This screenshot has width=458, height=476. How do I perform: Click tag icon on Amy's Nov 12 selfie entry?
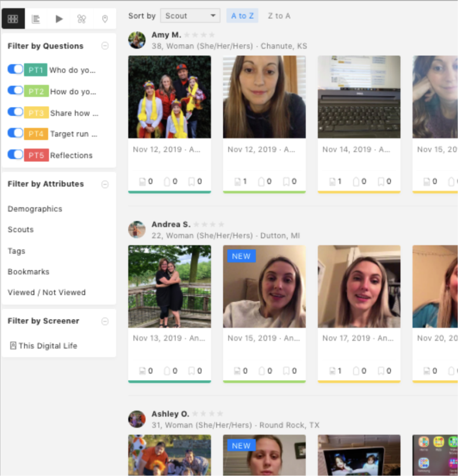[x=262, y=182]
